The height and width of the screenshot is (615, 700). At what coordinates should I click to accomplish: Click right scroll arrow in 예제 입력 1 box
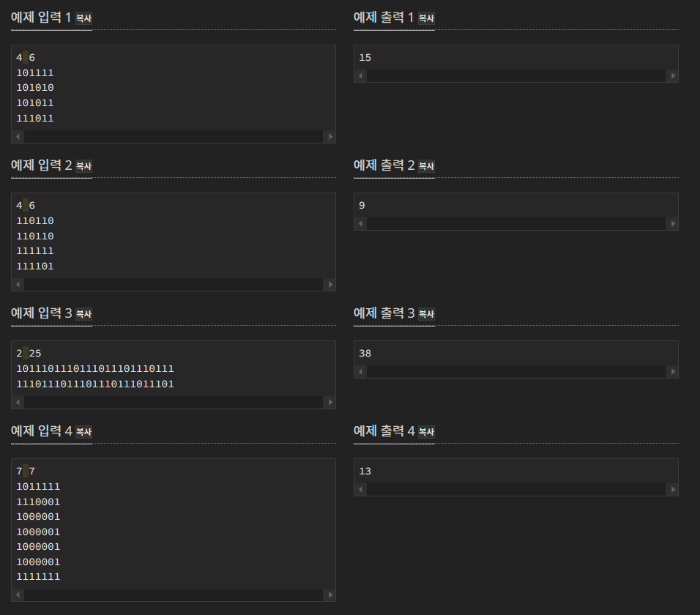click(330, 137)
